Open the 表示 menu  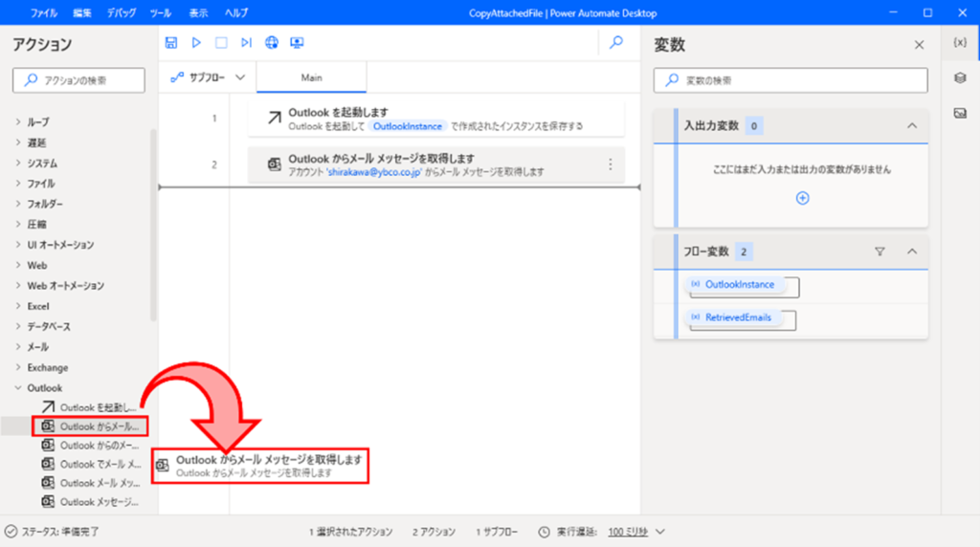click(198, 12)
